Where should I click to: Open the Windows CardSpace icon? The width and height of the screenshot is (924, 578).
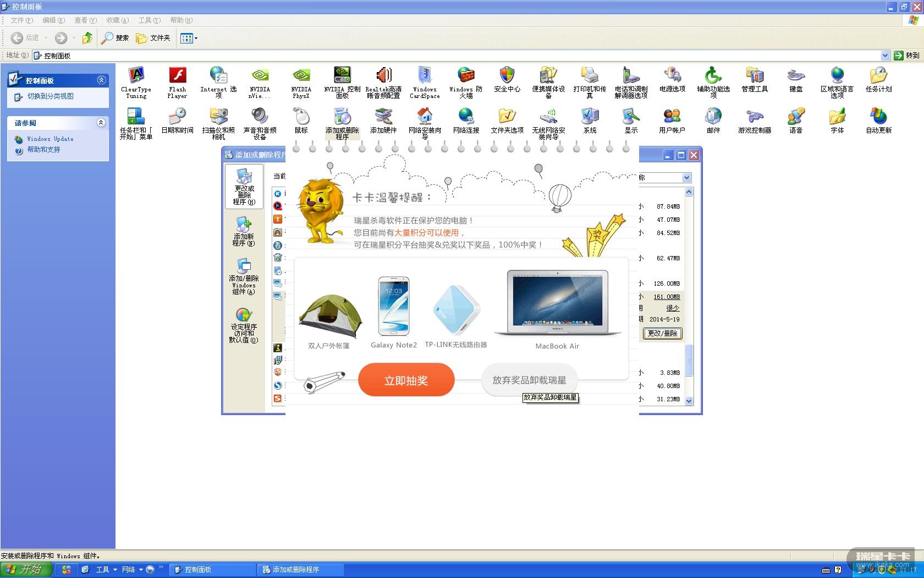(425, 82)
